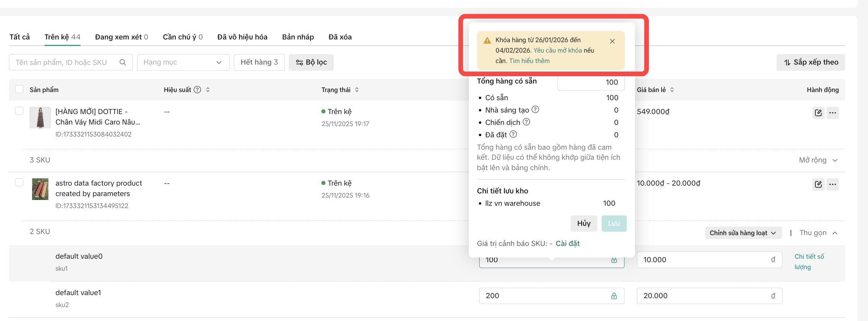Select the astro data factory checkbox
Screen dimensions: 868x321
point(19,183)
